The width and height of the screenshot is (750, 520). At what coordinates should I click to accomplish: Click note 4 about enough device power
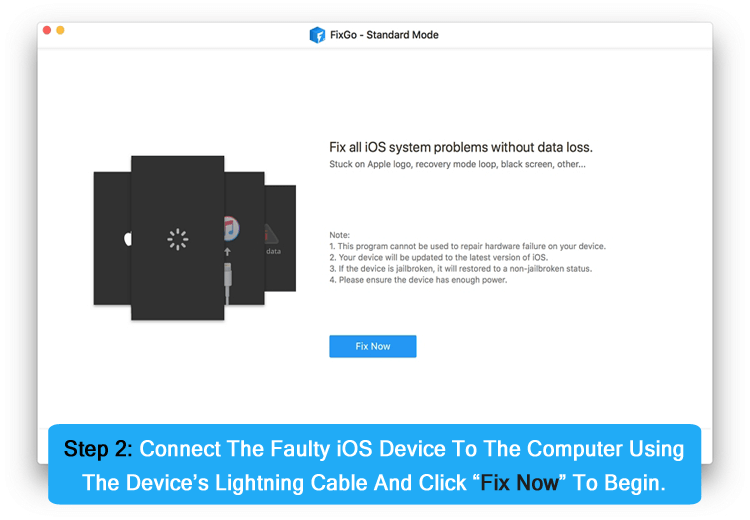(x=418, y=280)
